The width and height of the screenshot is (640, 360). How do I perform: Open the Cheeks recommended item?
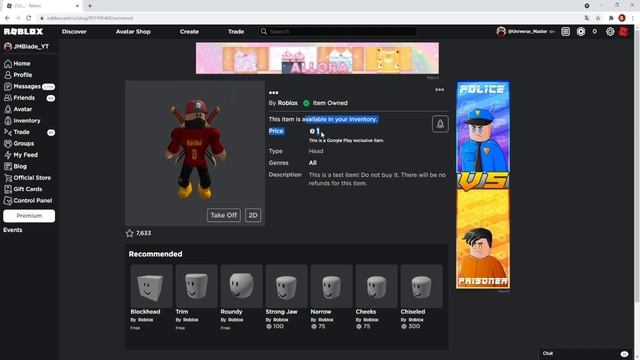(x=376, y=298)
